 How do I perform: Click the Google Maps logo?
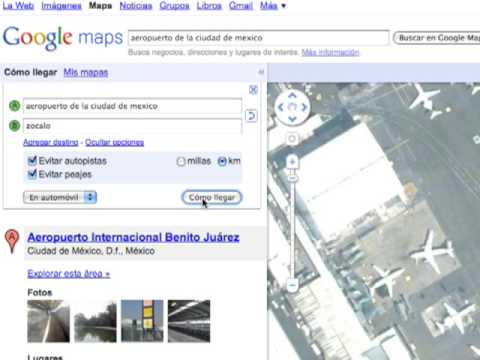tap(63, 38)
